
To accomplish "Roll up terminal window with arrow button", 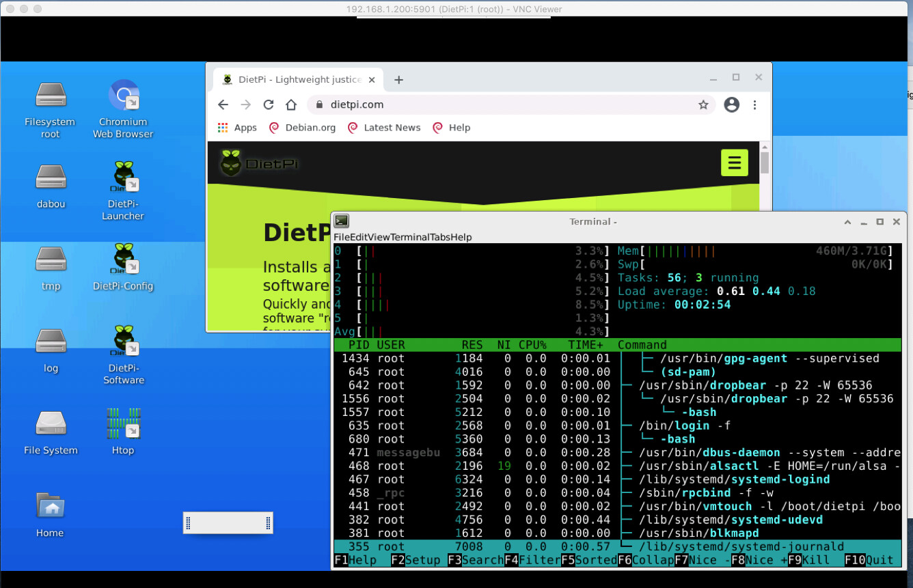I will (x=847, y=222).
